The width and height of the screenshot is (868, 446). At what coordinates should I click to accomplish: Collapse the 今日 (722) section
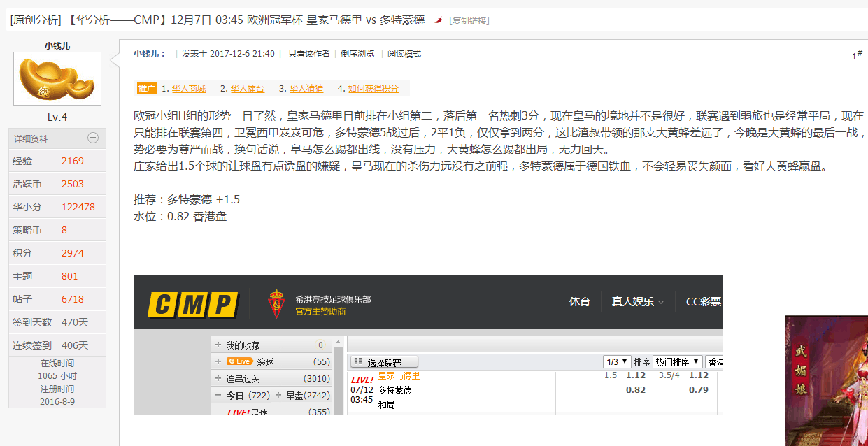point(218,395)
